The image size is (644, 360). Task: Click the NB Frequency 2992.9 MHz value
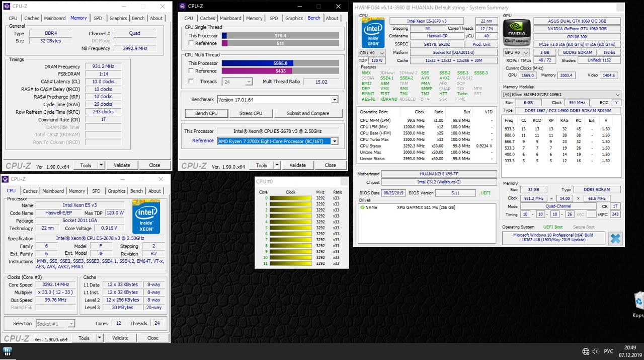135,48
